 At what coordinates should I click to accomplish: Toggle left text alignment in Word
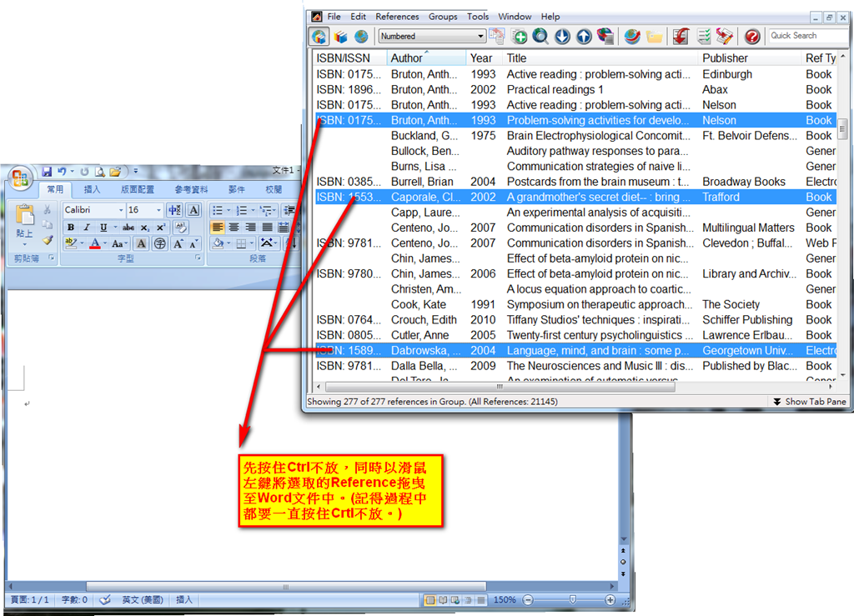tap(218, 228)
